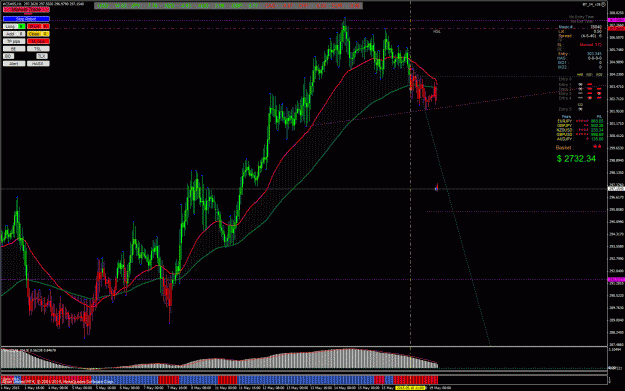Image resolution: width=625 pixels, height=391 pixels.
Task: Click the BO button
Action: pos(8,56)
